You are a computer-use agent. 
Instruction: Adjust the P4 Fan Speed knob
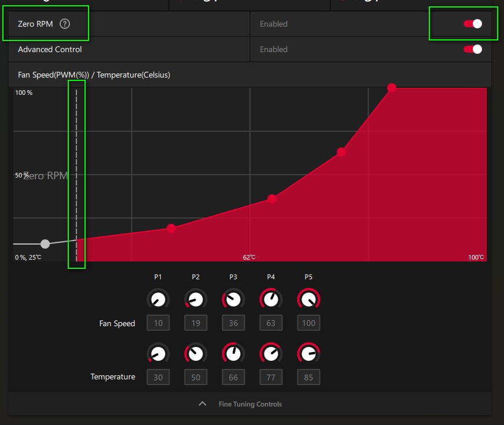[271, 300]
